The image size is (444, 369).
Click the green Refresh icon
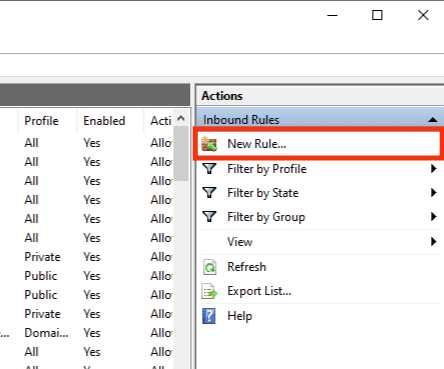(209, 267)
